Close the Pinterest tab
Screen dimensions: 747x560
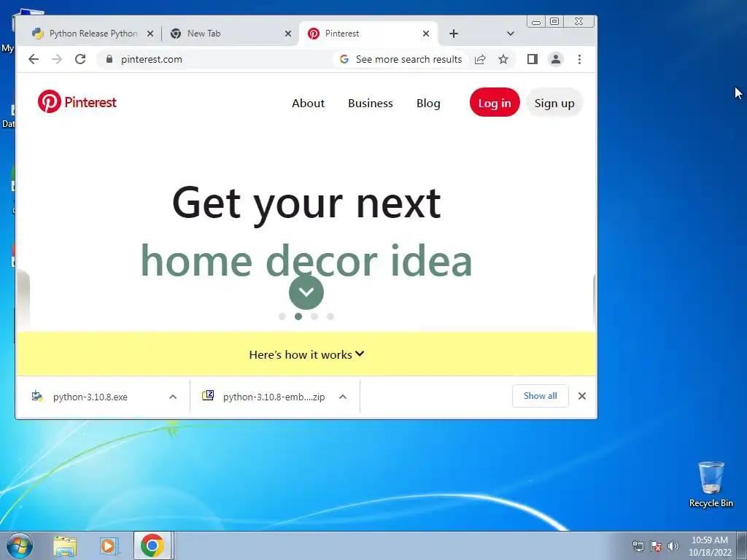pos(426,34)
